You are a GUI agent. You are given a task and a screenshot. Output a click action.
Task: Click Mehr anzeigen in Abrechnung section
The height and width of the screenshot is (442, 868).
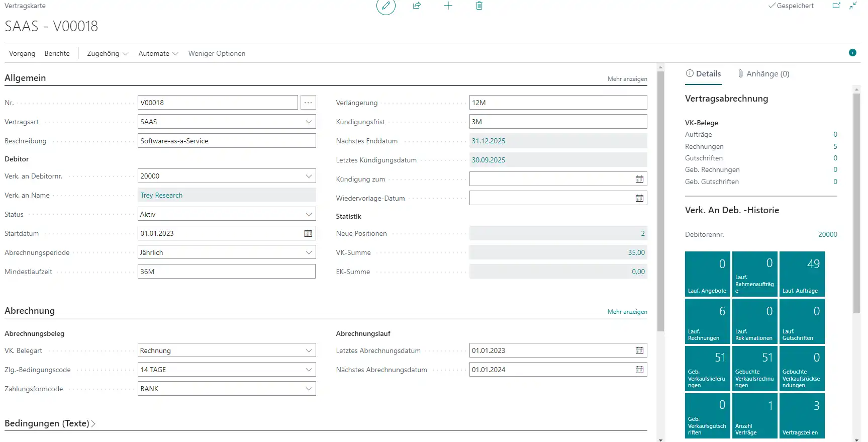coord(627,312)
